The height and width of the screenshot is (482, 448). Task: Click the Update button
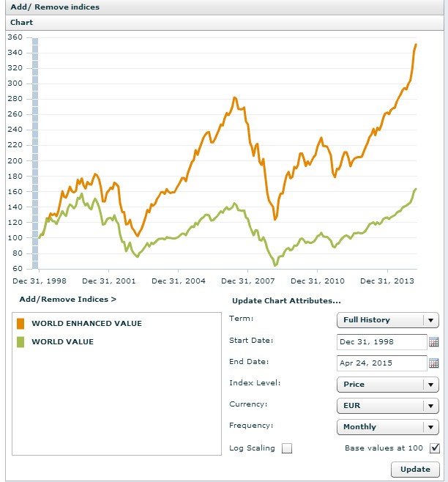tap(415, 470)
